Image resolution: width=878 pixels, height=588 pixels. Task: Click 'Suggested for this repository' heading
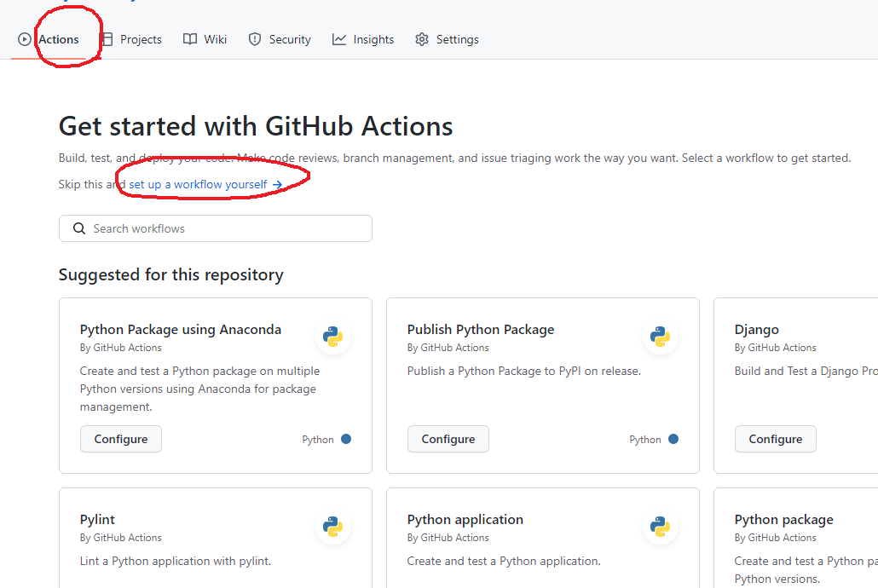click(170, 274)
